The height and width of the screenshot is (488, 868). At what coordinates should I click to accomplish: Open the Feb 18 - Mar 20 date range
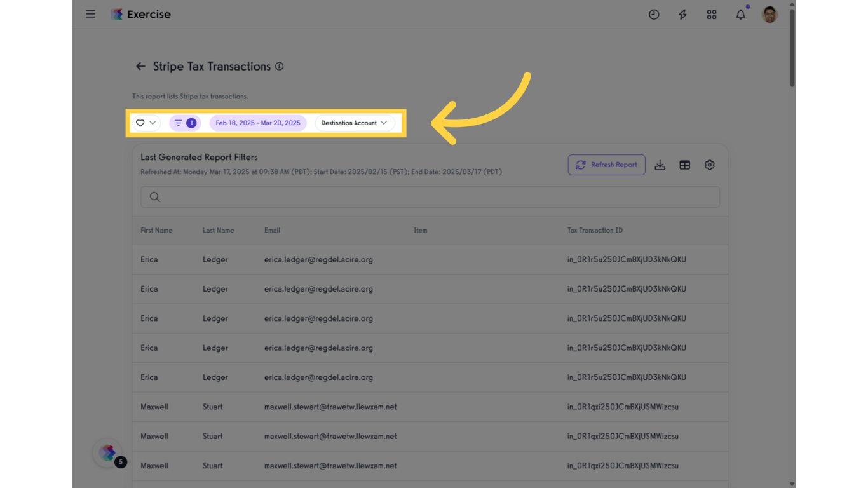tap(258, 123)
